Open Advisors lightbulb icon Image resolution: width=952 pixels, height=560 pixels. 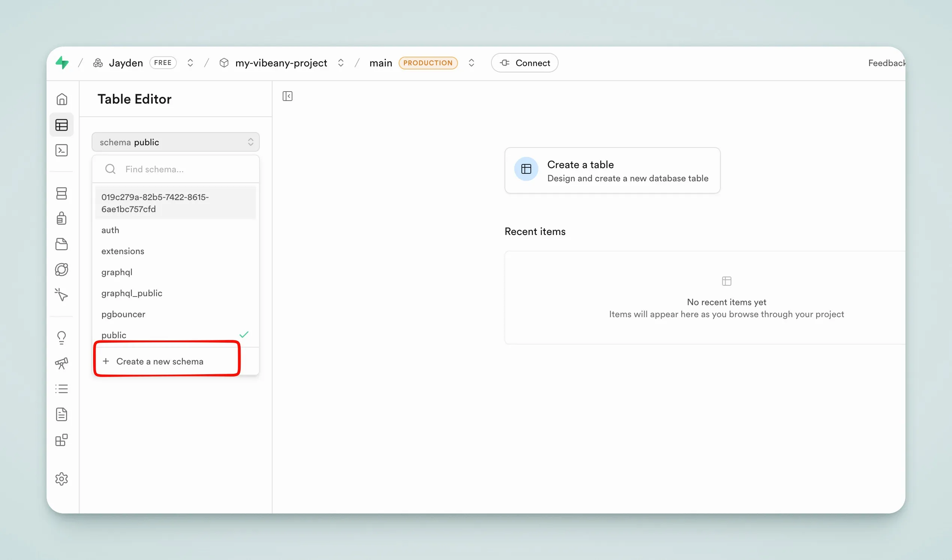pyautogui.click(x=62, y=337)
